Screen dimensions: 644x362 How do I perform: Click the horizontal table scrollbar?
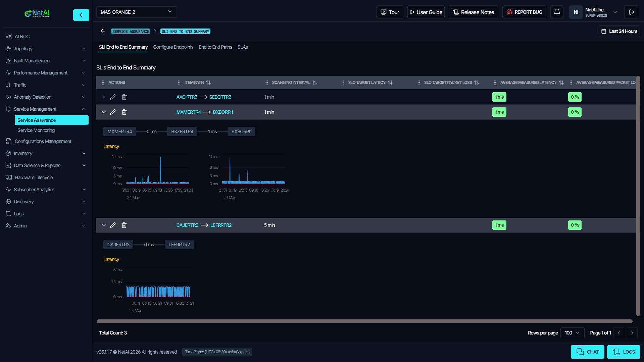click(364, 321)
